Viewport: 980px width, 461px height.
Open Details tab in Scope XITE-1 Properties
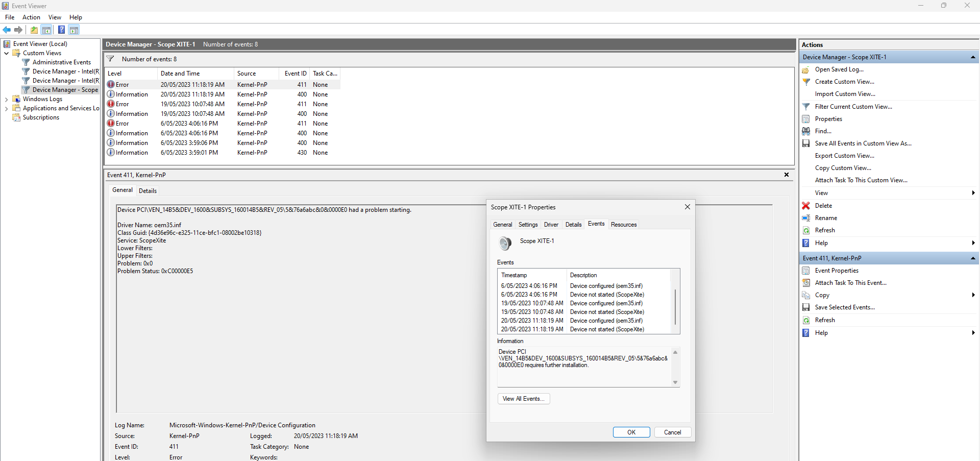pyautogui.click(x=573, y=225)
